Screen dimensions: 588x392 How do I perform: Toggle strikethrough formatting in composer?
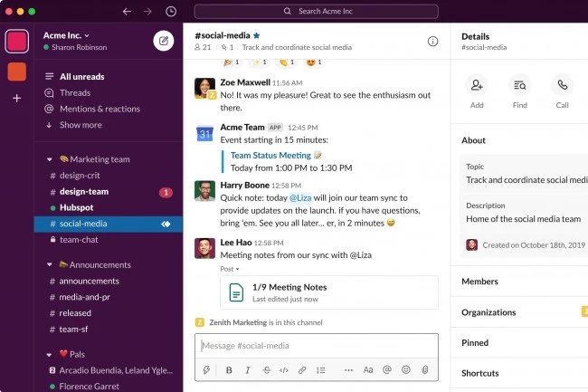tap(267, 370)
